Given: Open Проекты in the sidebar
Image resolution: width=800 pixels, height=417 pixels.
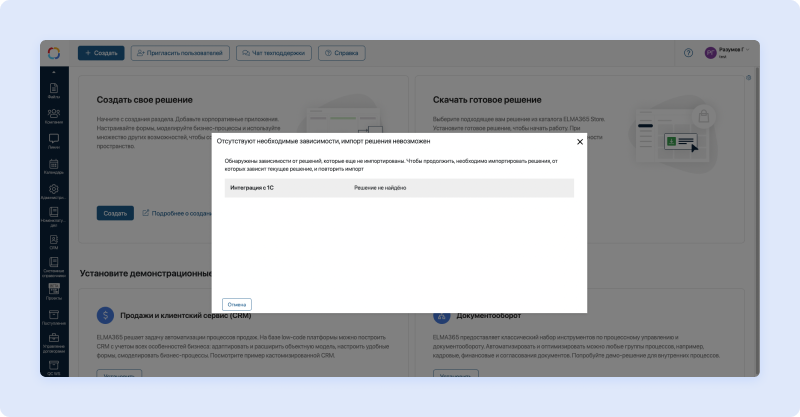Looking at the screenshot, I should tap(54, 291).
